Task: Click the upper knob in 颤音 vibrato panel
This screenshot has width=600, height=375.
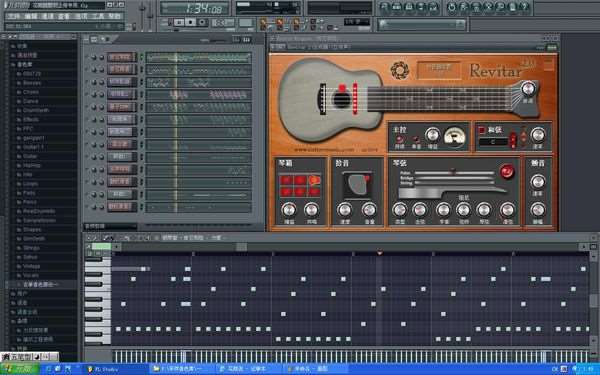Action: [538, 181]
